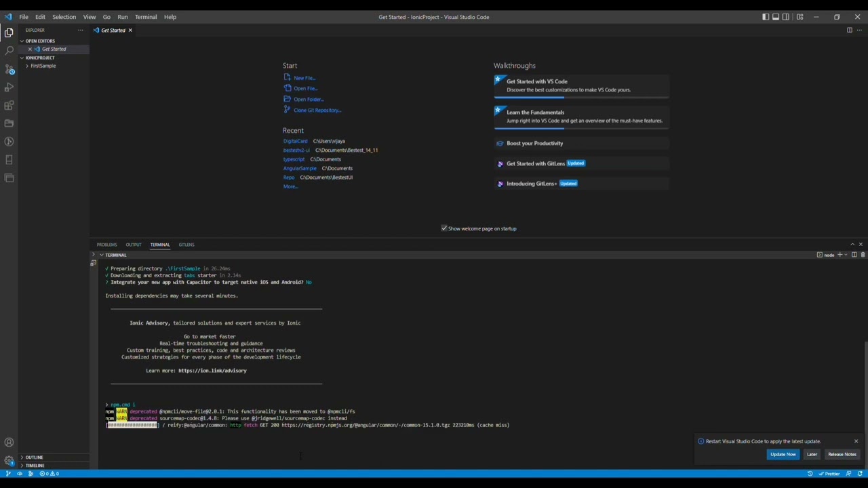Open editor More Actions ellipsis
868x488 pixels.
[x=860, y=30]
